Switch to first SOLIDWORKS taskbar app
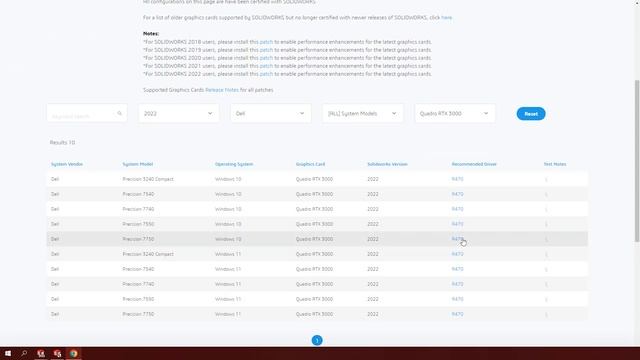Viewport: 640px width, 360px height. click(41, 353)
